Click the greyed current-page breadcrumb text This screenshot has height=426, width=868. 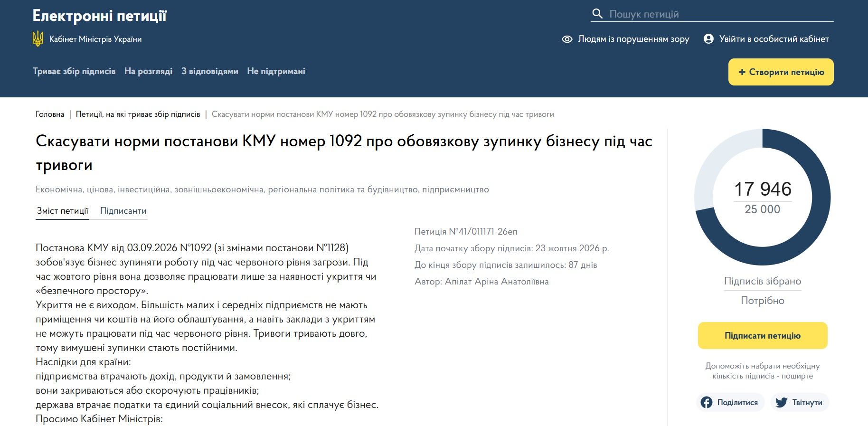(383, 114)
